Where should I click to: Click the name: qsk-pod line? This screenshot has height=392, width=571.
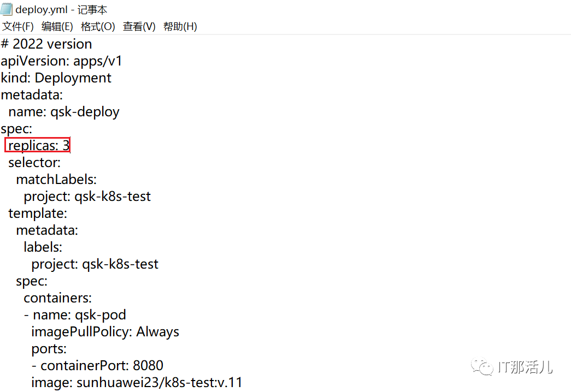[x=75, y=315]
